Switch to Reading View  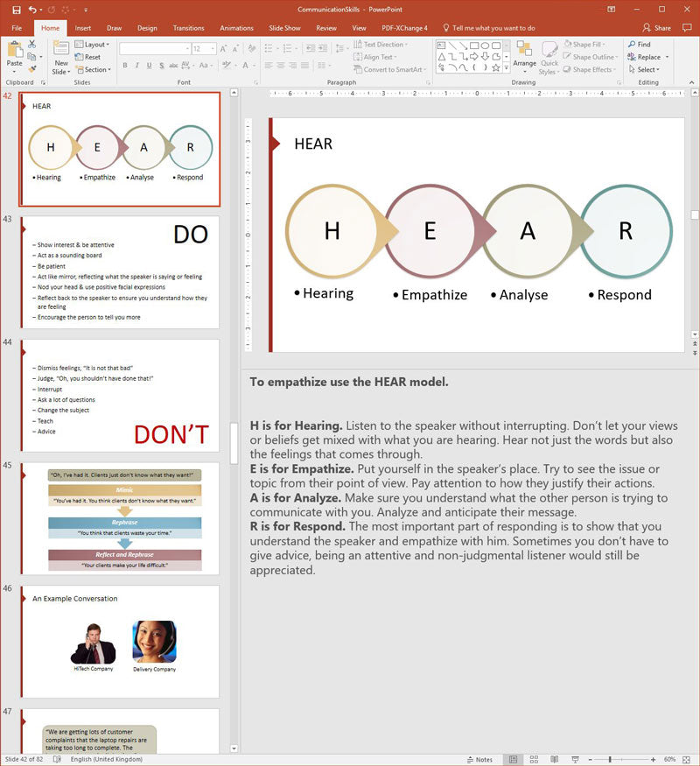tap(554, 759)
